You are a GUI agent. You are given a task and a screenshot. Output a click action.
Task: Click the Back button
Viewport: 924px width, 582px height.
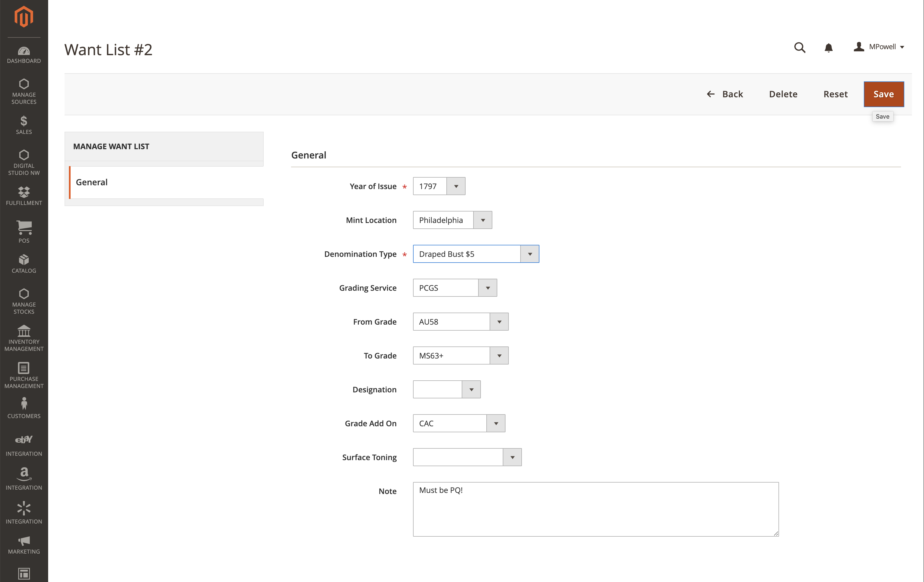point(725,94)
